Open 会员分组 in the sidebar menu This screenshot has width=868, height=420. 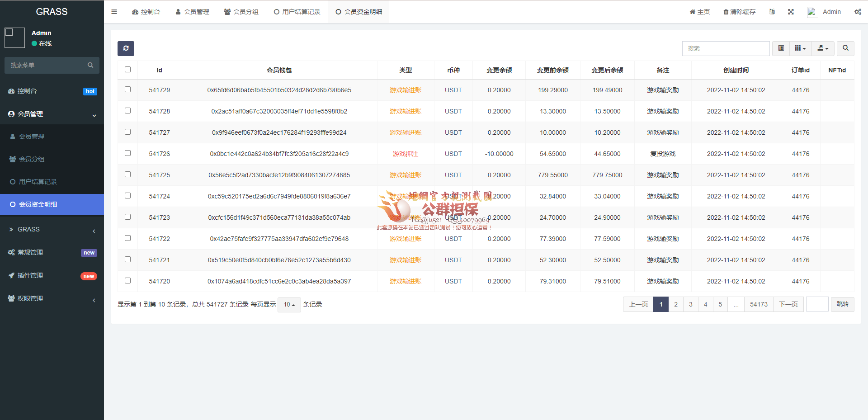pyautogui.click(x=32, y=159)
